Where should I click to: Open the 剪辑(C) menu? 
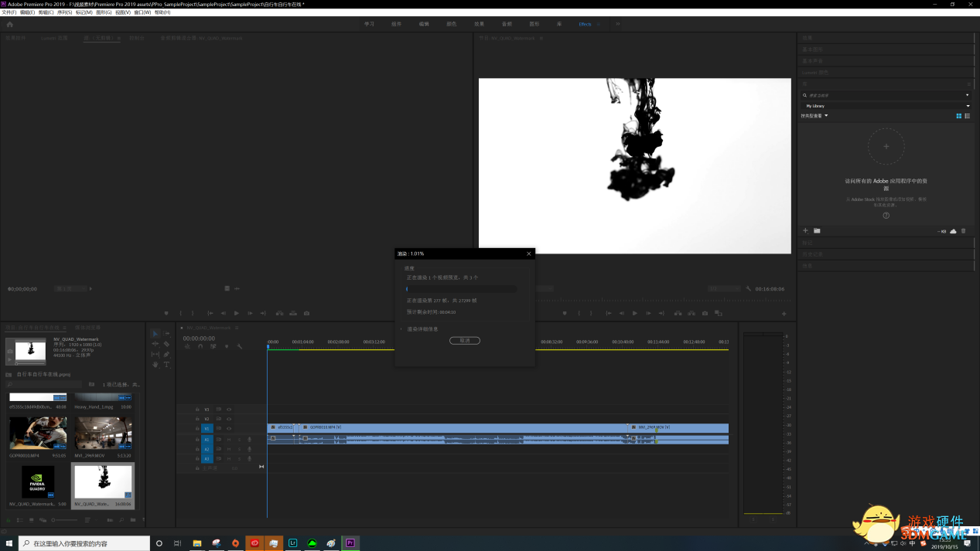[x=46, y=12]
